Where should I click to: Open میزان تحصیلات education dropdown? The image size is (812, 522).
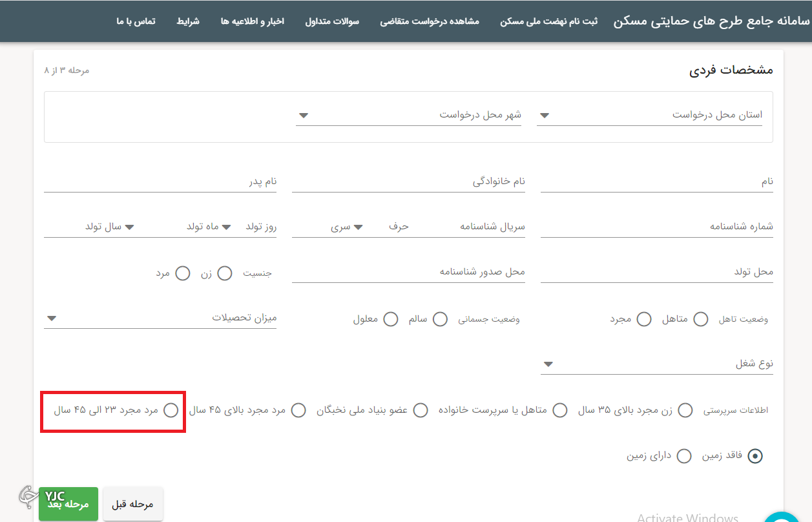160,318
